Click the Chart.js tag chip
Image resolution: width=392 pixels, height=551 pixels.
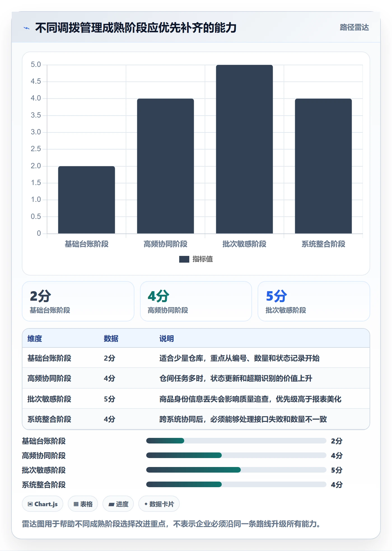click(43, 504)
